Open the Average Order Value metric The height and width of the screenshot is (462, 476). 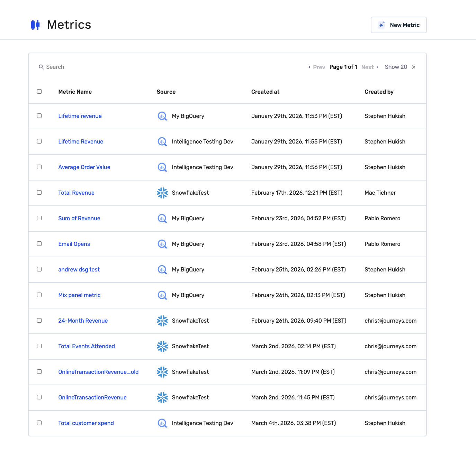[x=84, y=167]
